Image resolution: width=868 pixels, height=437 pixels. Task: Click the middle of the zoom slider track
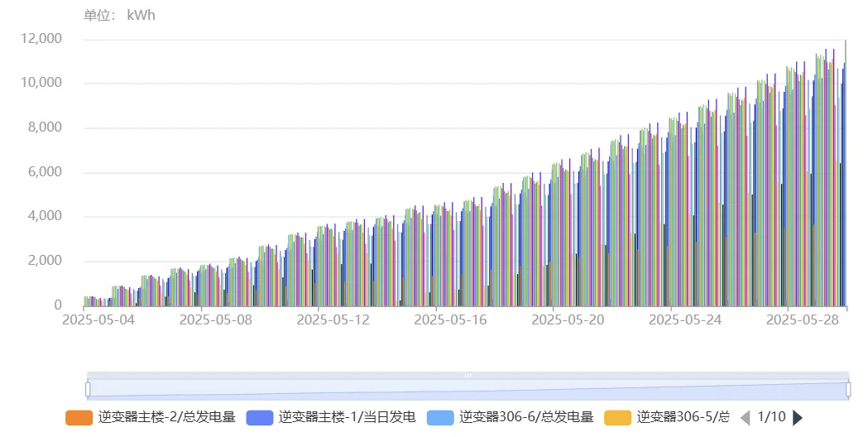(468, 389)
